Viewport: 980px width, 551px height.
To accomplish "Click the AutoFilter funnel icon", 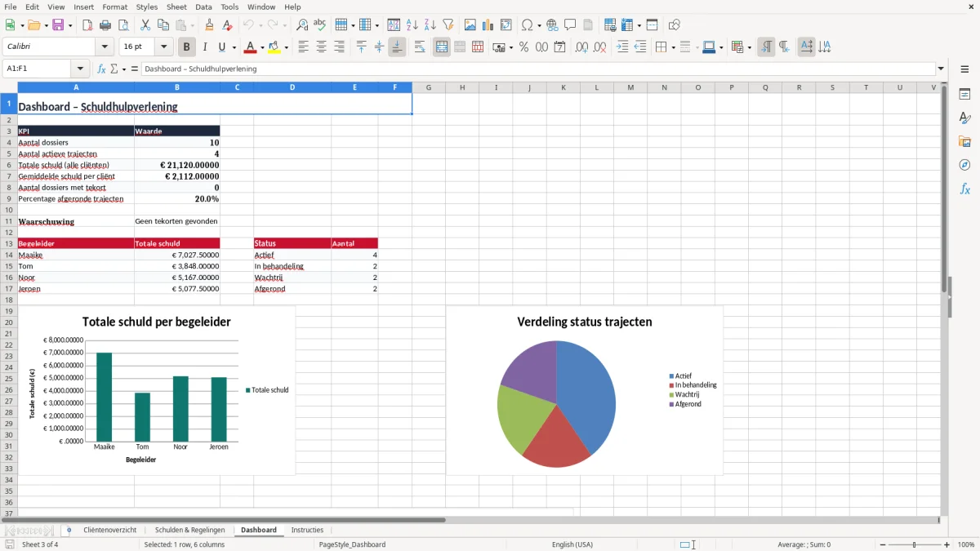I will coord(448,25).
